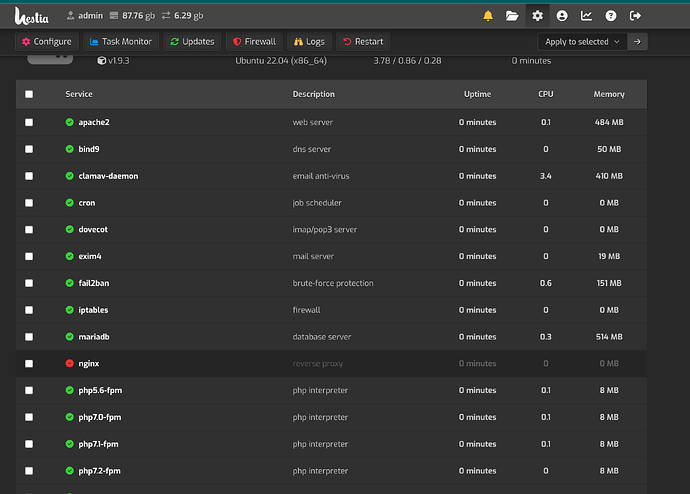The image size is (690, 494).
Task: Click the Service column header
Action: pyautogui.click(x=79, y=94)
